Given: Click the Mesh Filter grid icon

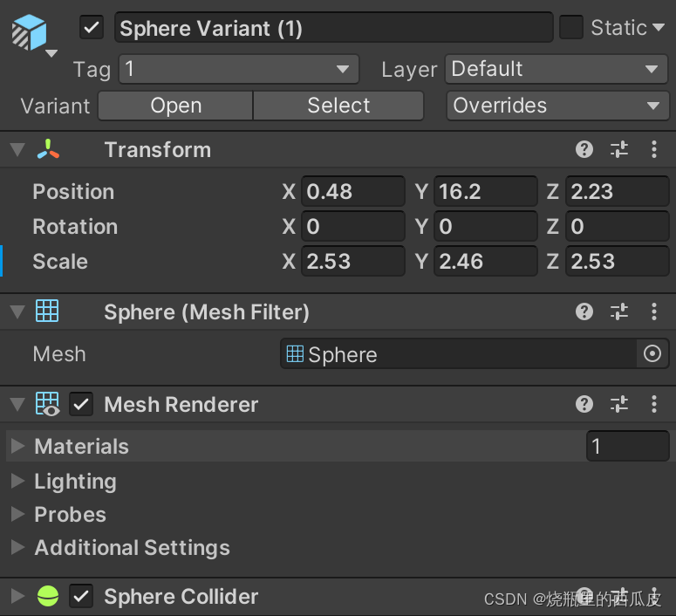Looking at the screenshot, I should pyautogui.click(x=47, y=311).
